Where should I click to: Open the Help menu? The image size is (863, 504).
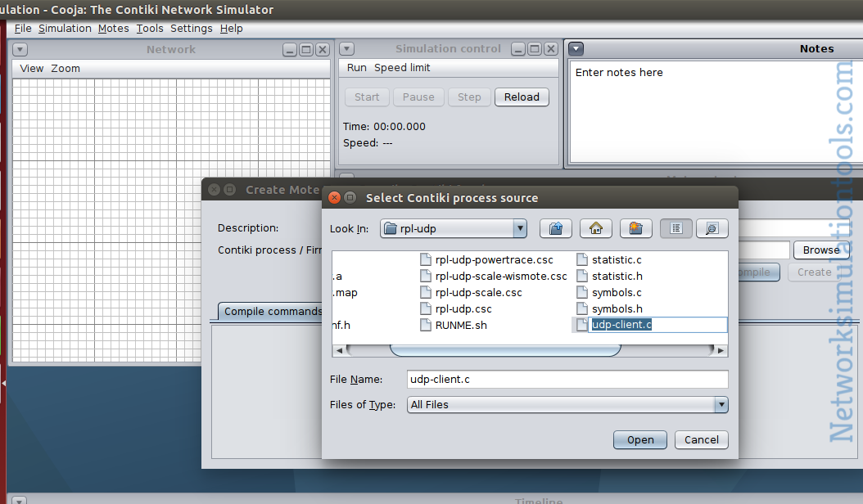point(231,28)
